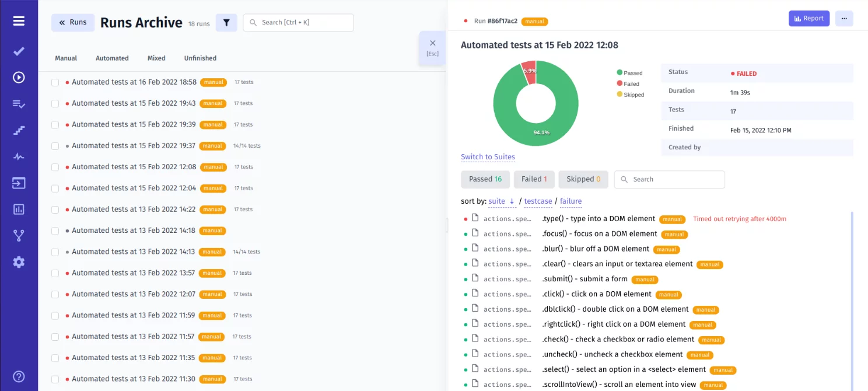Viewport: 868px width, 391px height.
Task: Click the Switch to Suites link
Action: (488, 157)
